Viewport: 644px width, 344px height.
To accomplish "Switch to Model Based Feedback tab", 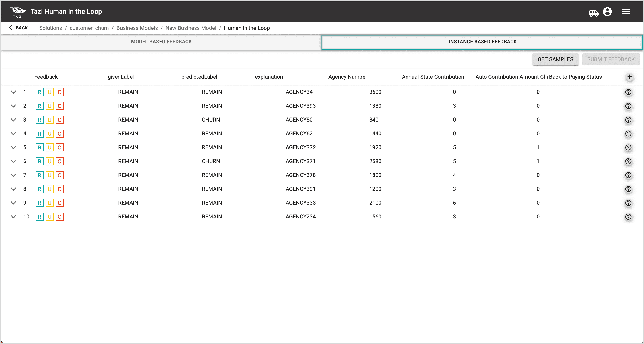I will tap(161, 42).
